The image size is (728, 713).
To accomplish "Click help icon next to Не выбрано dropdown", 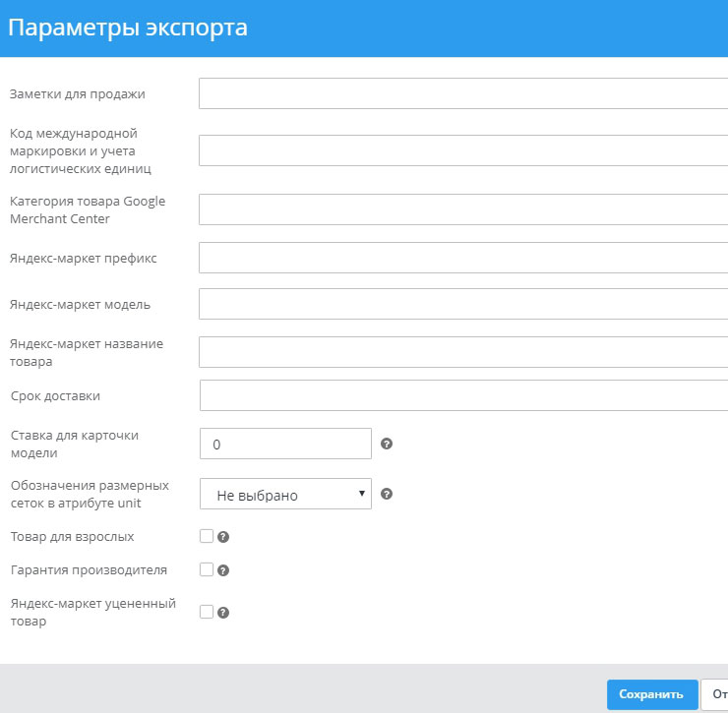I will coord(387,494).
